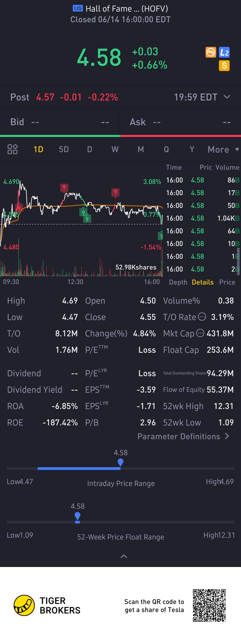Select the 1D chart timeframe

tap(38, 149)
